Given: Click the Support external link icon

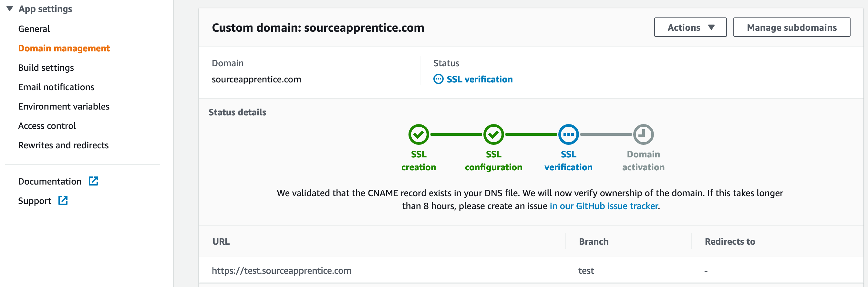Looking at the screenshot, I should 63,200.
